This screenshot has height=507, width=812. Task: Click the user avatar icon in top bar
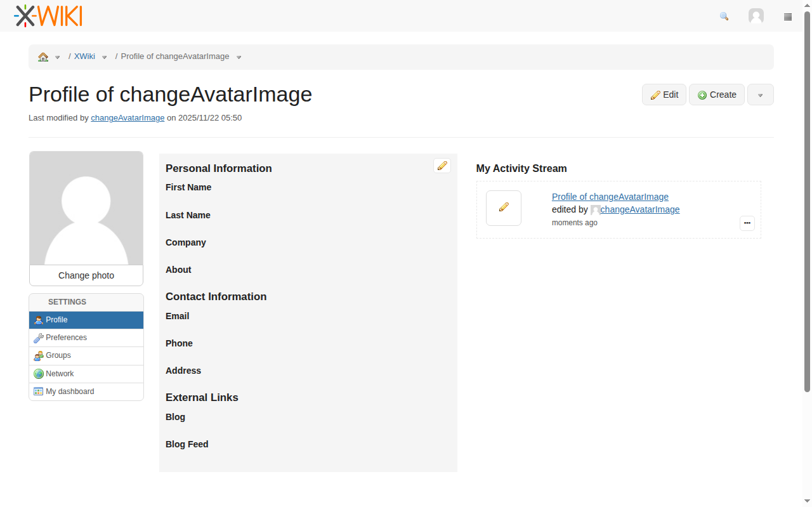pyautogui.click(x=756, y=16)
